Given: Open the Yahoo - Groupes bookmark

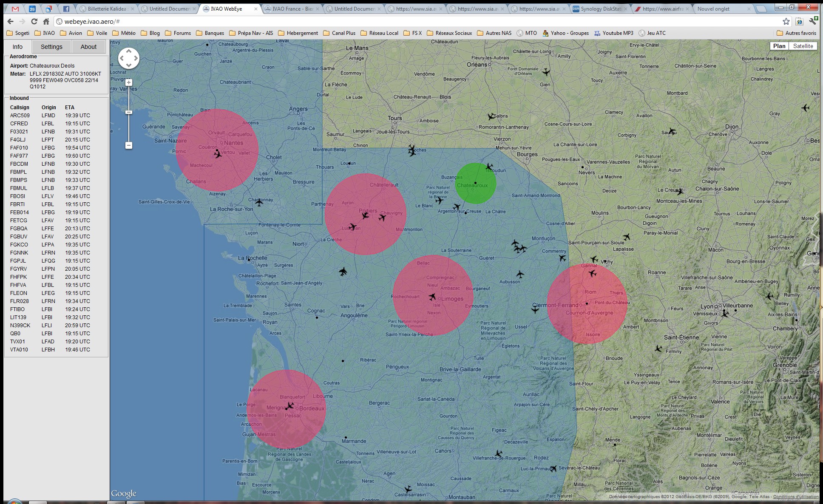Looking at the screenshot, I should coord(565,33).
